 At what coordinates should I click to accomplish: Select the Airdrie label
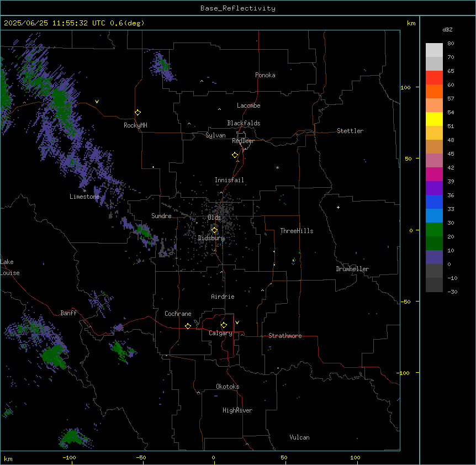[223, 297]
